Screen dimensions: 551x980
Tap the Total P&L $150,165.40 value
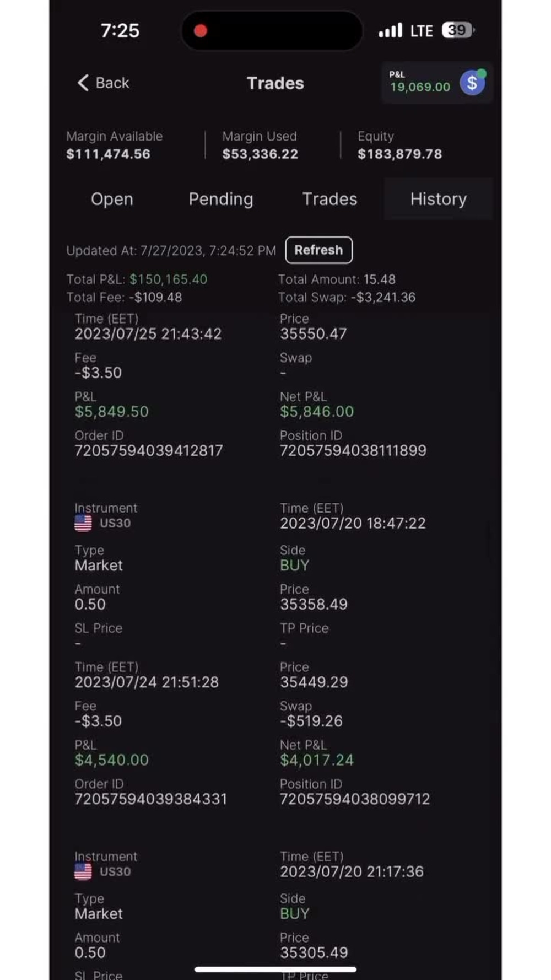tap(168, 279)
